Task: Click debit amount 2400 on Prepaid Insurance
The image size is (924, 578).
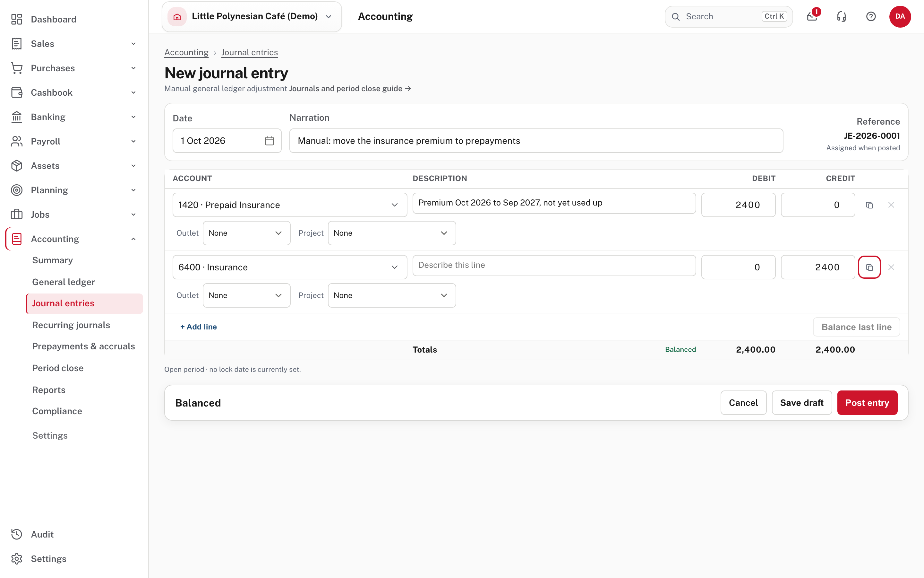Action: tap(738, 205)
